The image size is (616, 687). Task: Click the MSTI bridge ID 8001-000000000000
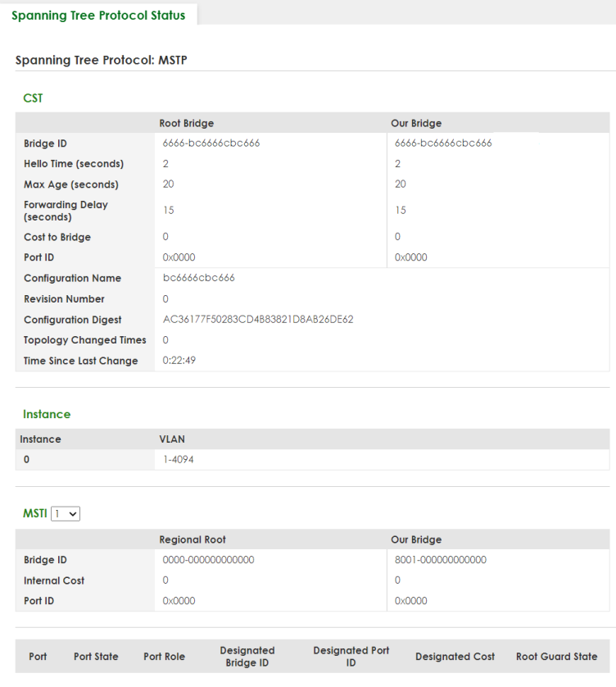[441, 560]
